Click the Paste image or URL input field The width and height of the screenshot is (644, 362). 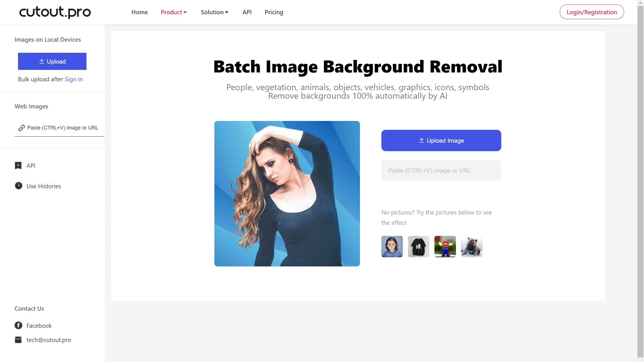point(442,170)
